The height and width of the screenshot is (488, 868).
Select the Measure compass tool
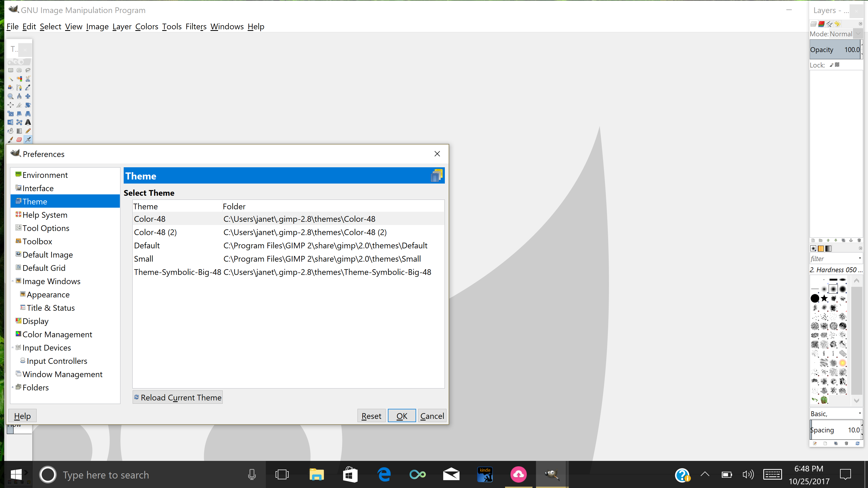19,96
